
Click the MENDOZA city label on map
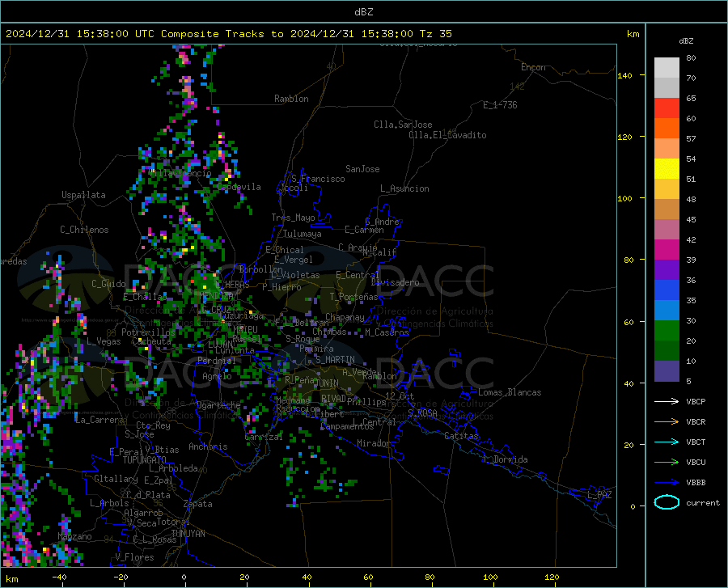[x=216, y=296]
